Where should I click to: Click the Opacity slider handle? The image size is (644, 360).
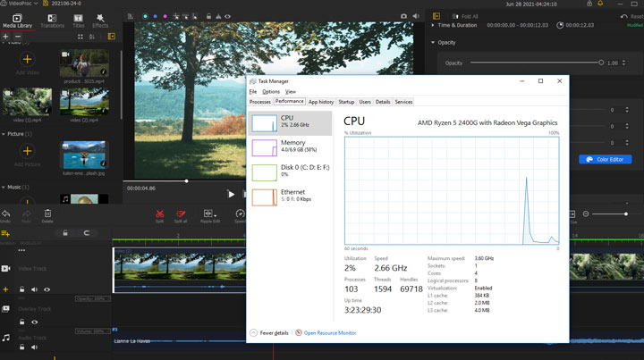tap(599, 63)
